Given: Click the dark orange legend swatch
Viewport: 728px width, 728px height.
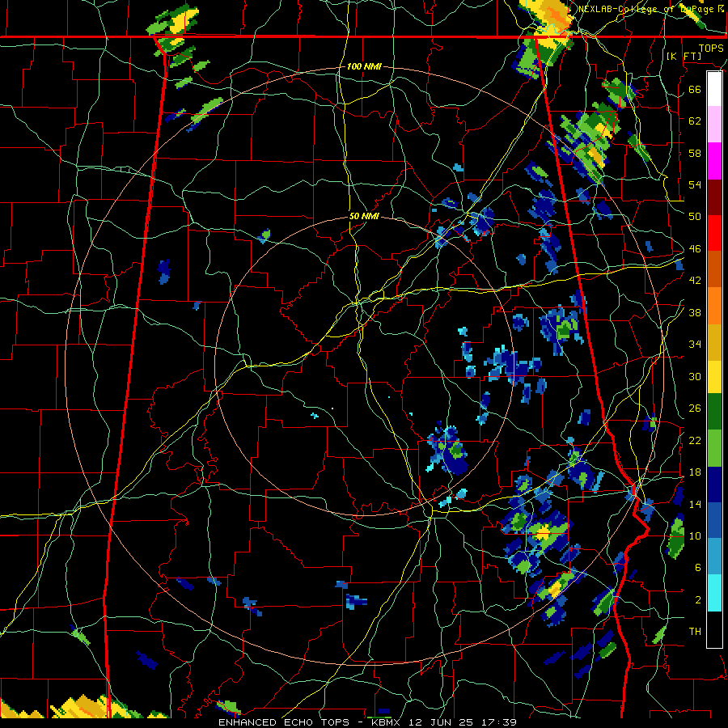Looking at the screenshot, I should (x=714, y=269).
